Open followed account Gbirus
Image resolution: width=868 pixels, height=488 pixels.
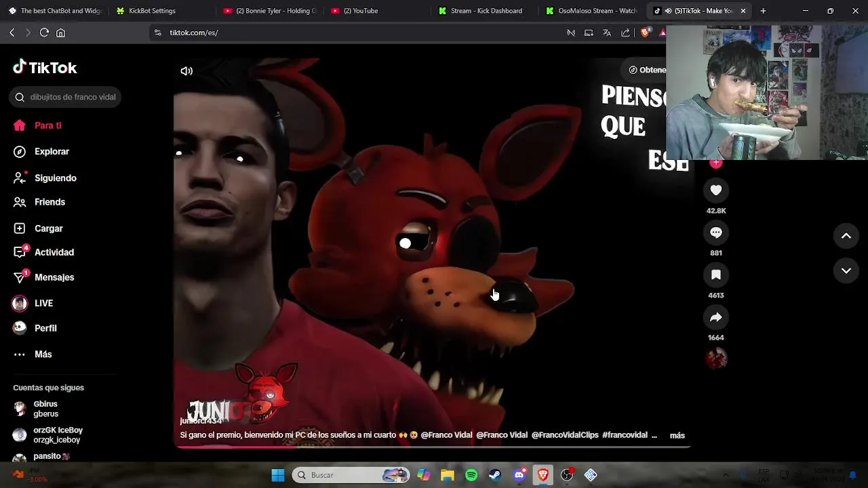pos(36,409)
